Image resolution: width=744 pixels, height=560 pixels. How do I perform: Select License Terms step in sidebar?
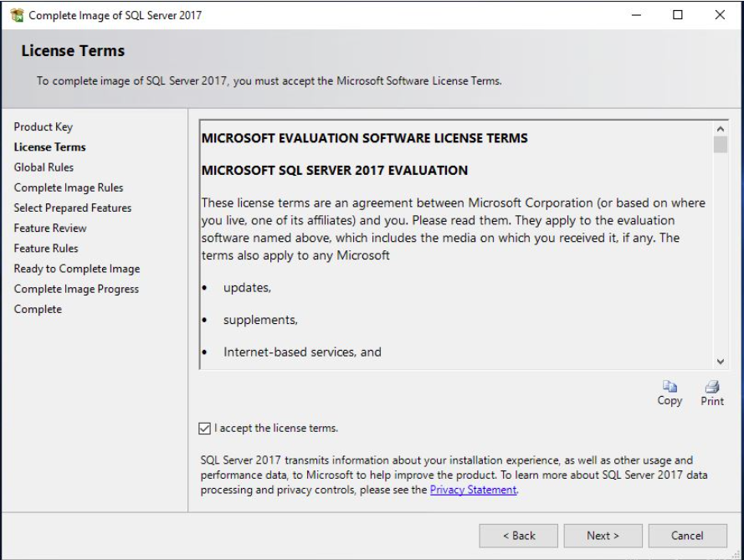[x=50, y=147]
